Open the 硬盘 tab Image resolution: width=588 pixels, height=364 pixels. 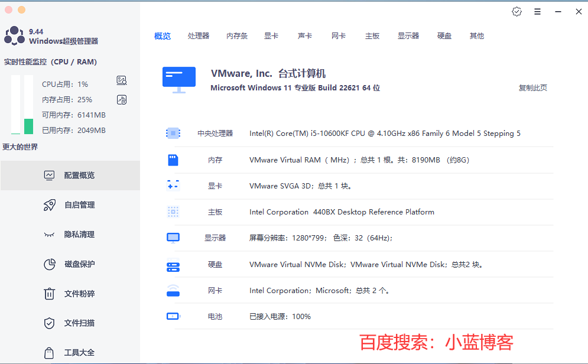(x=444, y=36)
